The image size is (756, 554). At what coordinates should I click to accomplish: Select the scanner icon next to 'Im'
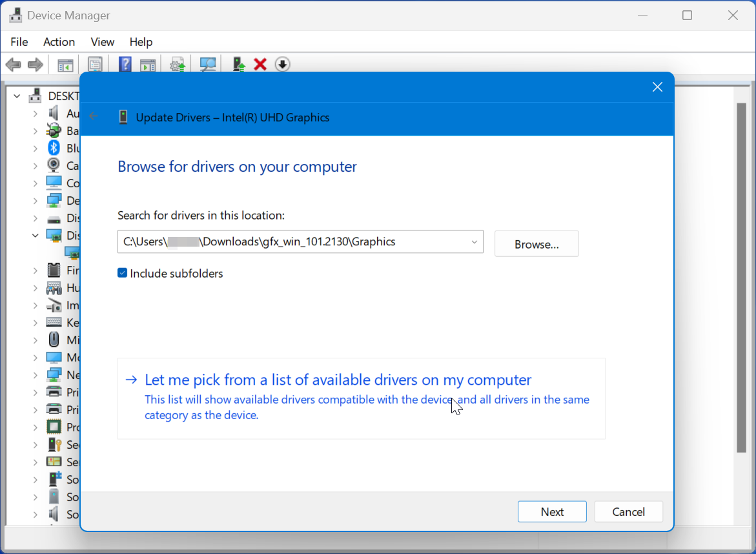point(54,305)
